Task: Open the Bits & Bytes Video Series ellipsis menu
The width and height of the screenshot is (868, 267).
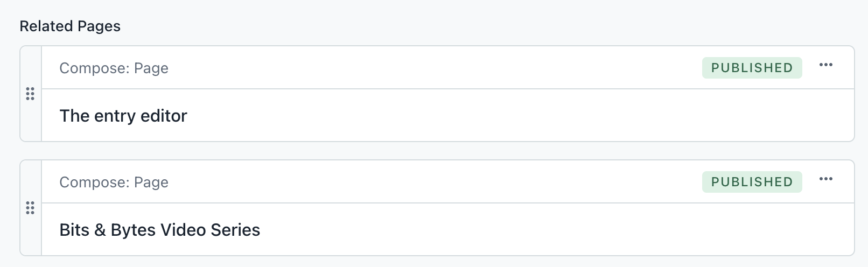Action: 825,179
